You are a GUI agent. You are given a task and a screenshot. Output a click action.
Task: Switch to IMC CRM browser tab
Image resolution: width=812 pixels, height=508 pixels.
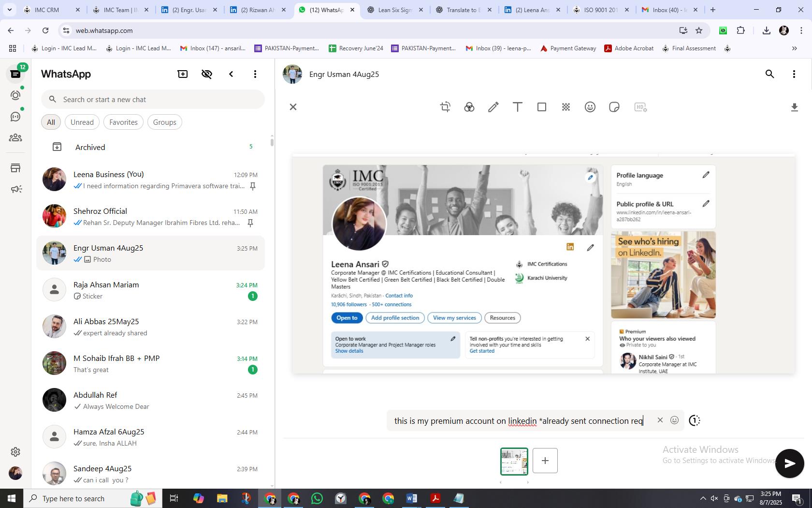tap(52, 10)
